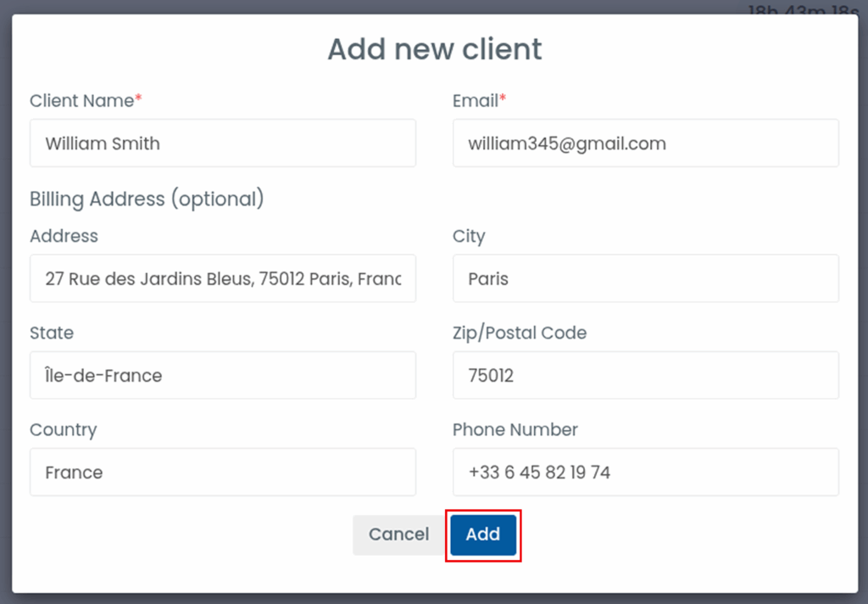This screenshot has height=604, width=868.
Task: Click the "Billing Address (optional)" section heading
Action: [x=147, y=199]
